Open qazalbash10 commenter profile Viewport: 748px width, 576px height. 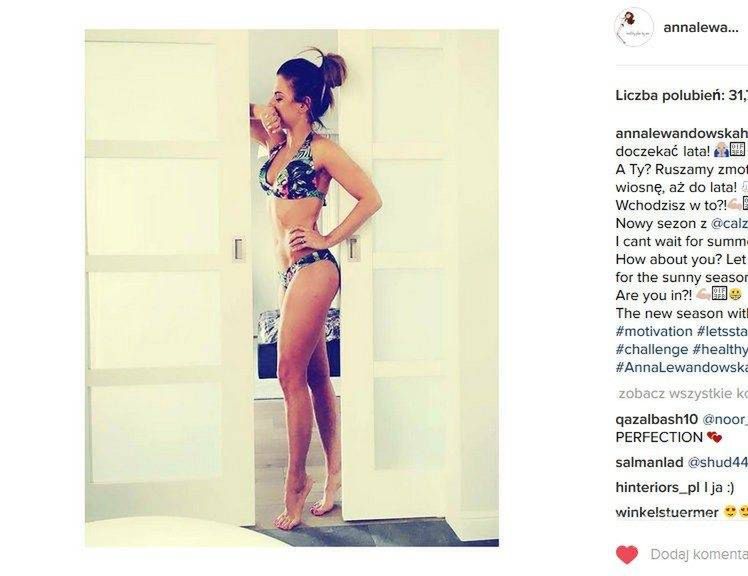(656, 419)
